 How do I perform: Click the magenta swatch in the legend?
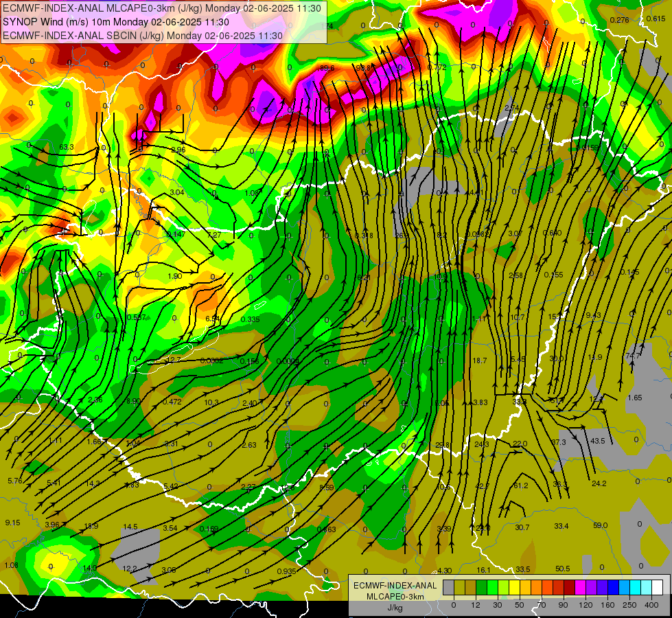[580, 588]
